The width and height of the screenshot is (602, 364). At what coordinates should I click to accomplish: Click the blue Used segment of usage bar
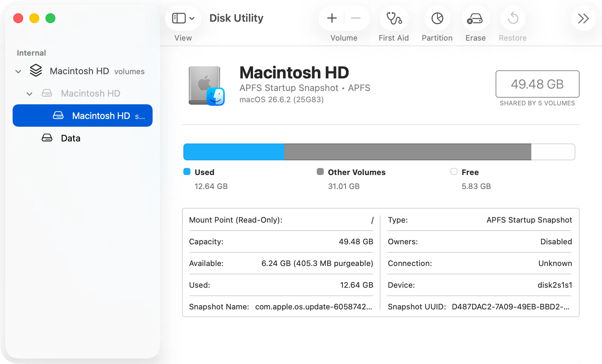coord(234,152)
